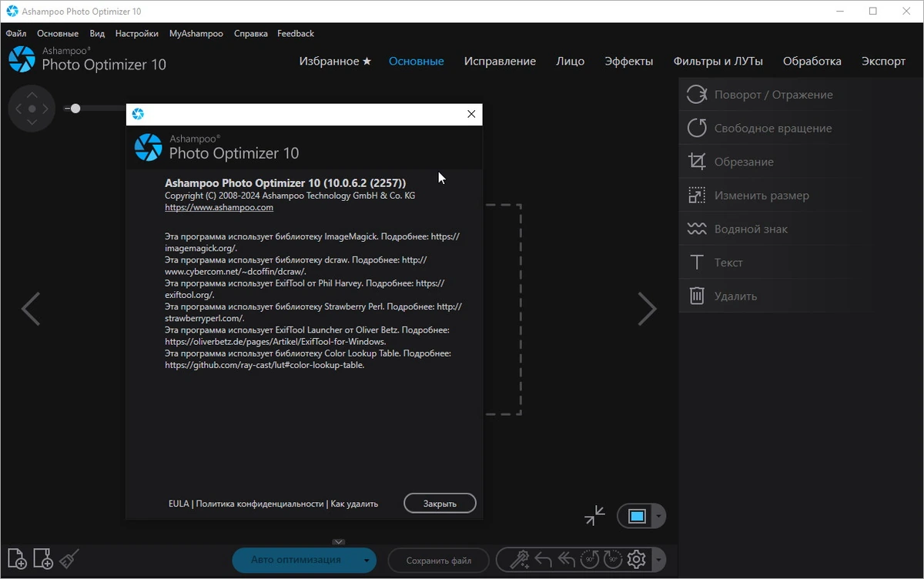Open the Основные menu in menu bar
Screen dimensions: 924x579
(58, 34)
